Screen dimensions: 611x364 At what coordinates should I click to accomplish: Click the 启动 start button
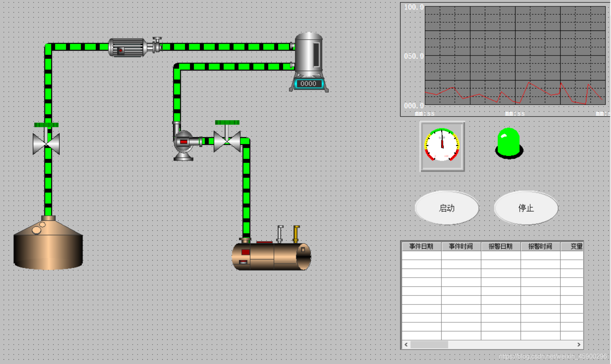(447, 208)
